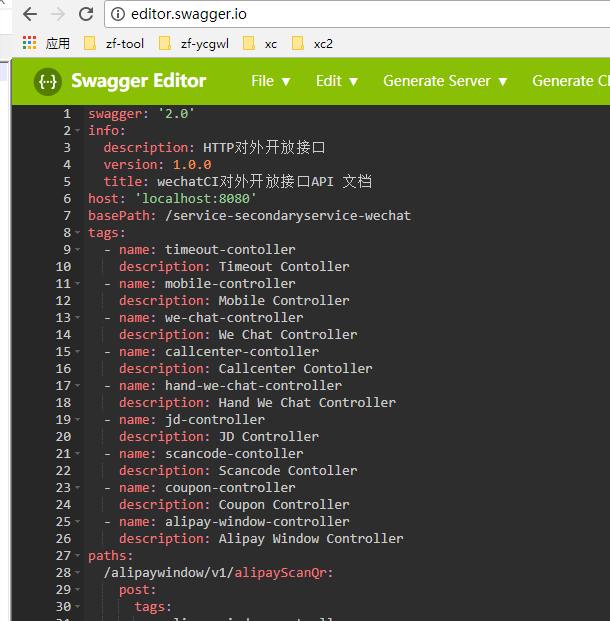
Task: Open the xc bookmark folder
Action: pos(260,43)
